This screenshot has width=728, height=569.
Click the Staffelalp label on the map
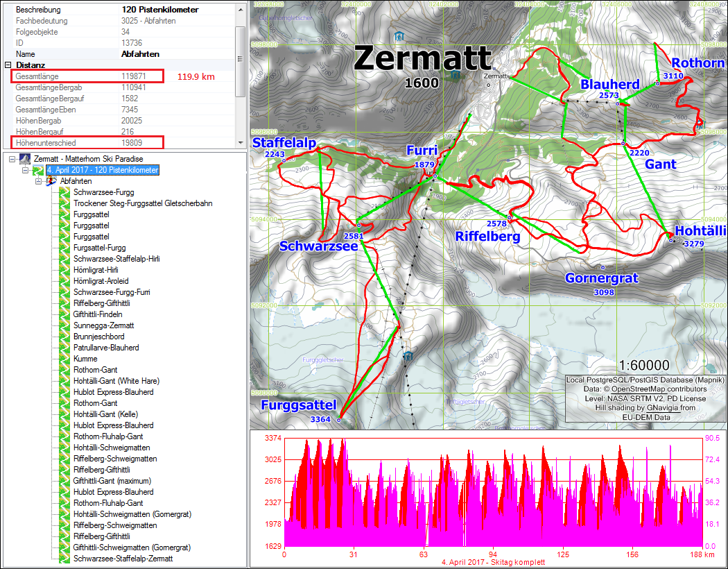[284, 143]
